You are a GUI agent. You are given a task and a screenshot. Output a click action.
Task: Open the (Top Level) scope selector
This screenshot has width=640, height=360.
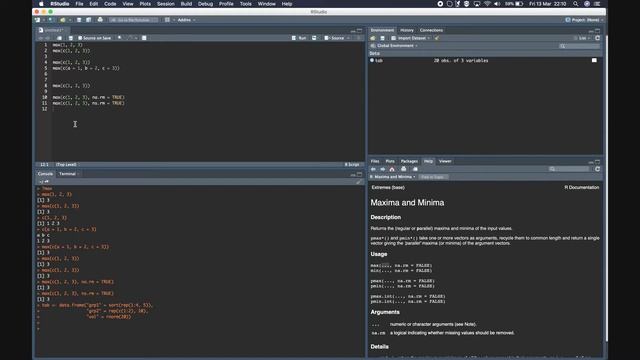[67, 164]
